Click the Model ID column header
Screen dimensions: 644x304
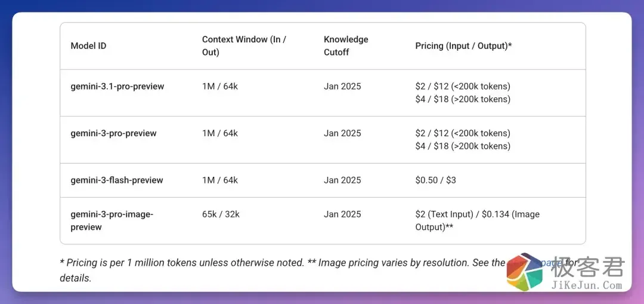(88, 46)
